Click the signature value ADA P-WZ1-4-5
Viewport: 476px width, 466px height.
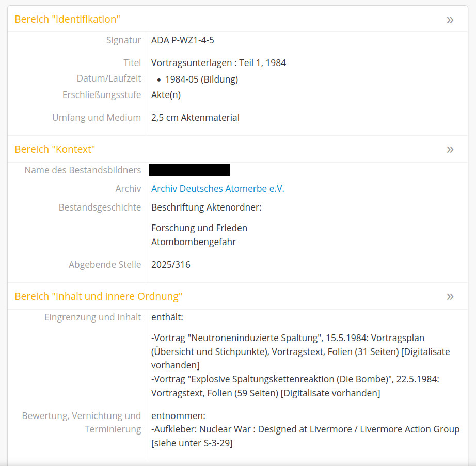182,40
